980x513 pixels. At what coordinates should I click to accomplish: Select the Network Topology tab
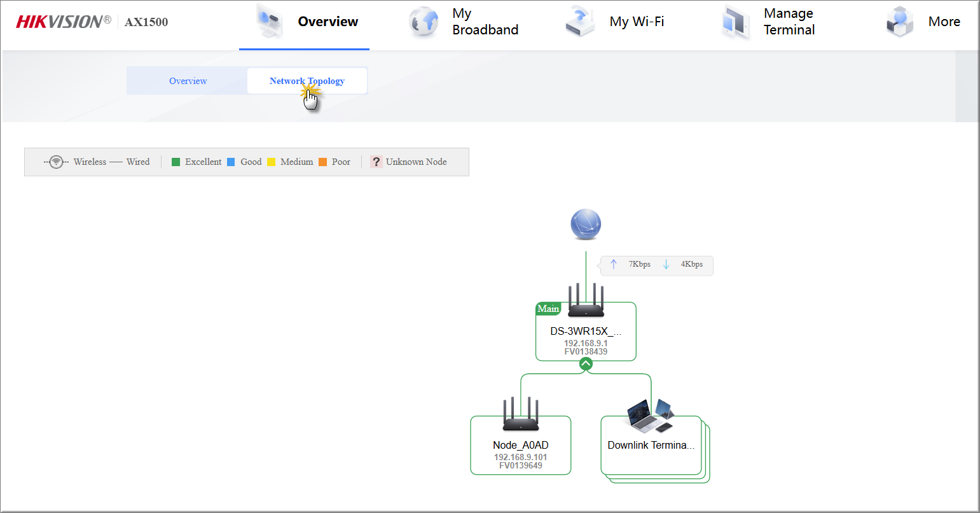click(x=307, y=81)
